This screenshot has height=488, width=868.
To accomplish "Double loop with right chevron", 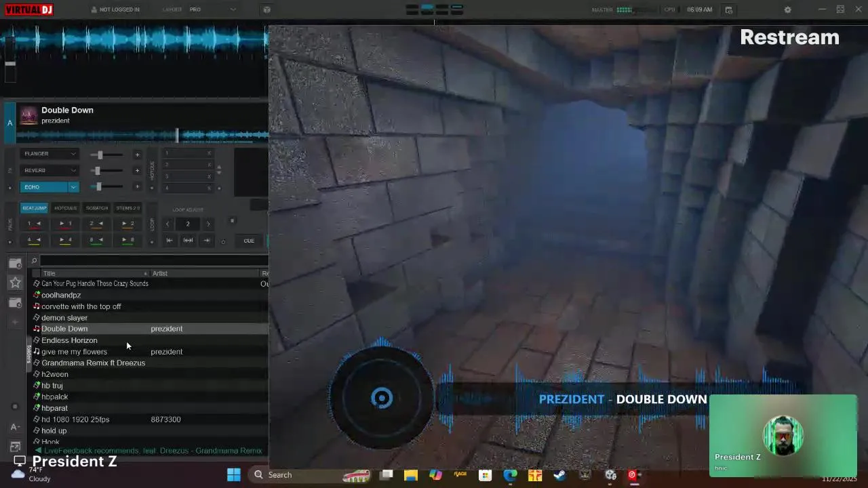I will tap(208, 224).
